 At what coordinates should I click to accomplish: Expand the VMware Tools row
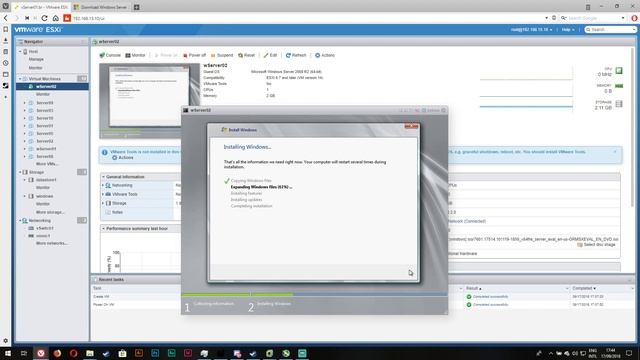pyautogui.click(x=103, y=194)
